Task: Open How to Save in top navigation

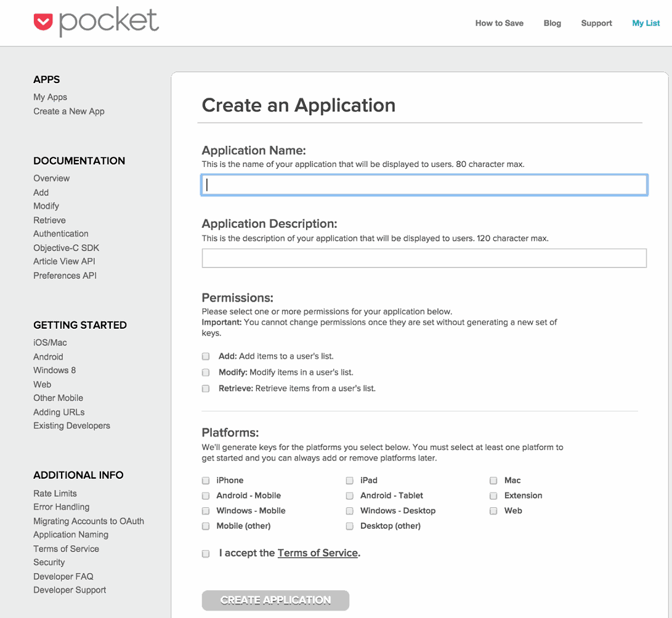Action: coord(499,23)
